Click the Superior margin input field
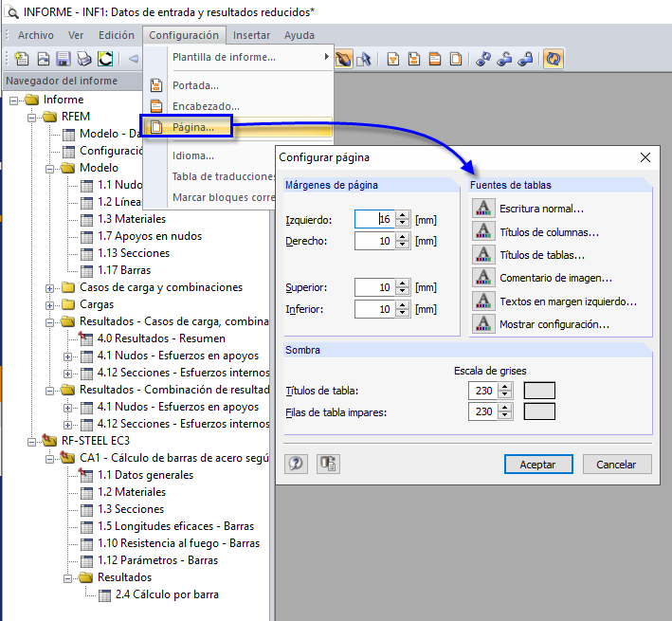This screenshot has width=672, height=621. click(x=375, y=287)
